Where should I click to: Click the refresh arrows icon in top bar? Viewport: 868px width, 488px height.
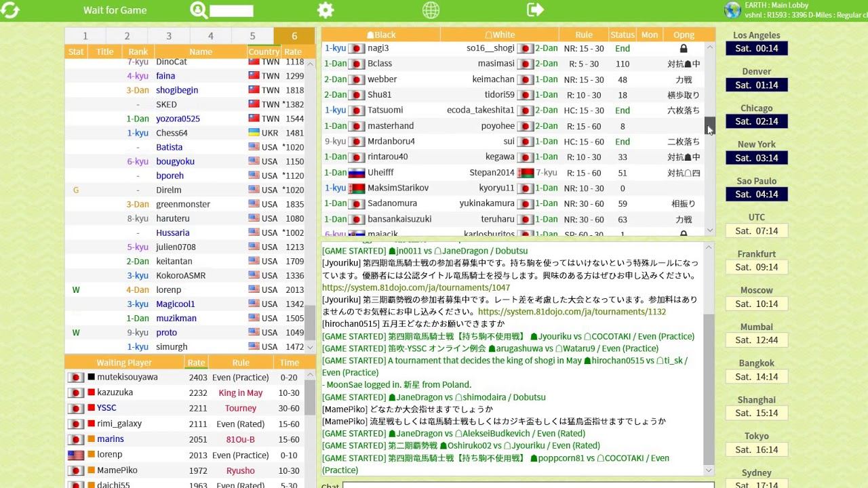point(11,10)
